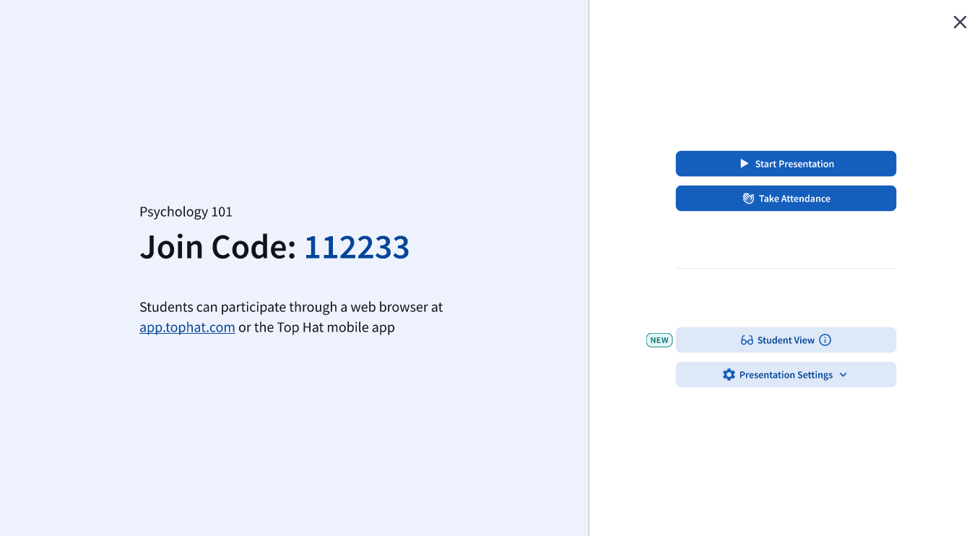This screenshot has width=980, height=536.
Task: Click the Psychology 101 course title
Action: (186, 212)
